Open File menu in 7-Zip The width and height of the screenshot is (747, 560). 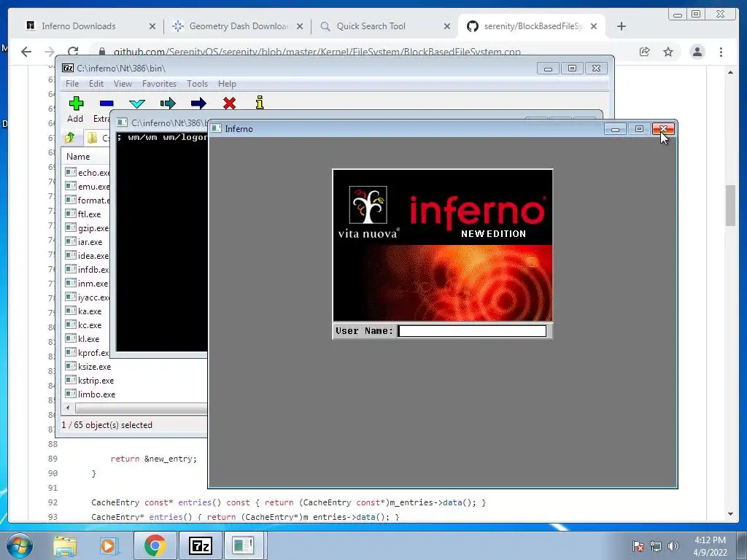tap(72, 84)
